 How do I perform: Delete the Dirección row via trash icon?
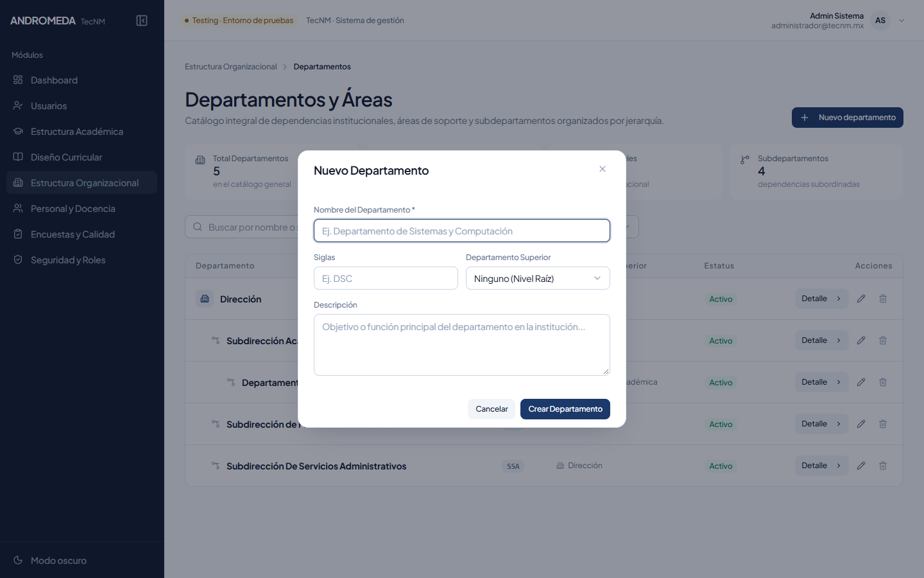click(883, 299)
